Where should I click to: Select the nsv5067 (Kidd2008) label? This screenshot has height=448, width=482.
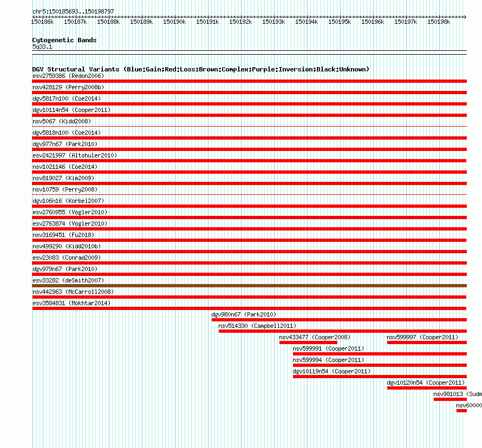[x=62, y=121]
